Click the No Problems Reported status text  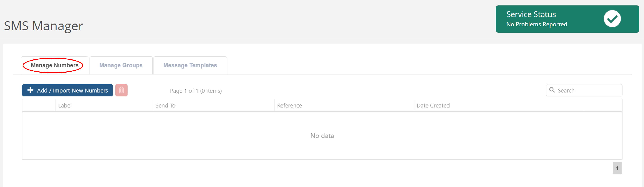(x=537, y=24)
